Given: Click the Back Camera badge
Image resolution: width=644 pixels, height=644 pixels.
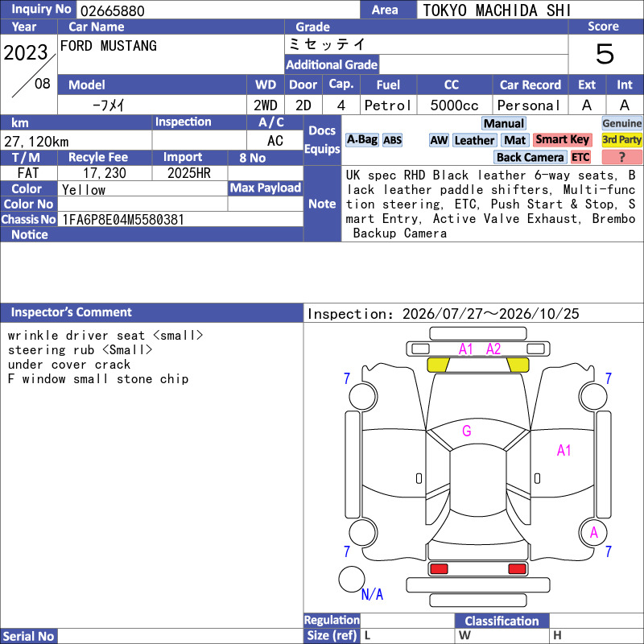Looking at the screenshot, I should 530,157.
